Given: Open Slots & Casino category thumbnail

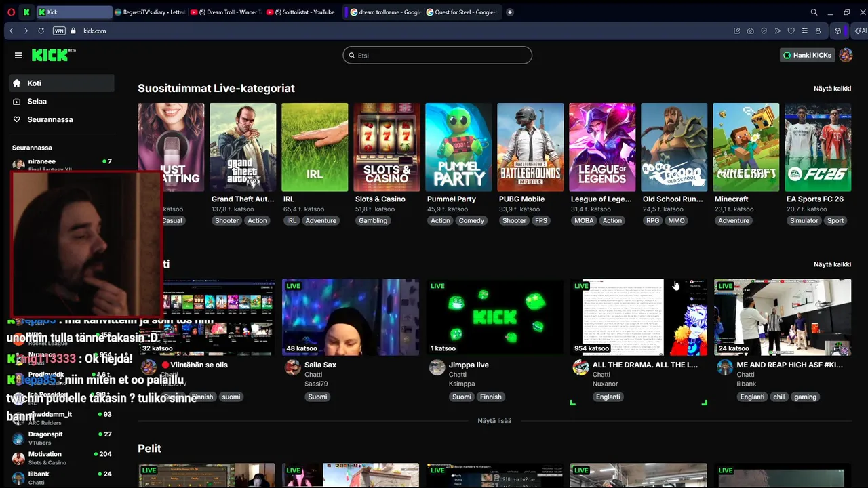Looking at the screenshot, I should (x=387, y=147).
